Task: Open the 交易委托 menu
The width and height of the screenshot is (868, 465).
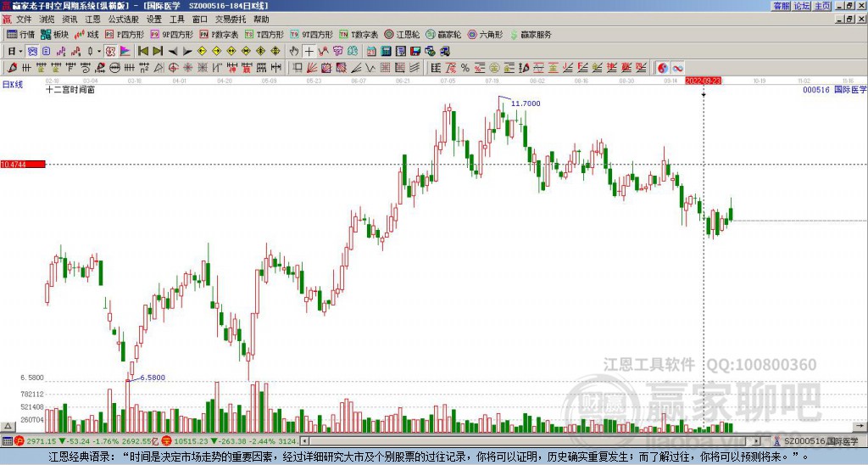Action: click(x=231, y=20)
